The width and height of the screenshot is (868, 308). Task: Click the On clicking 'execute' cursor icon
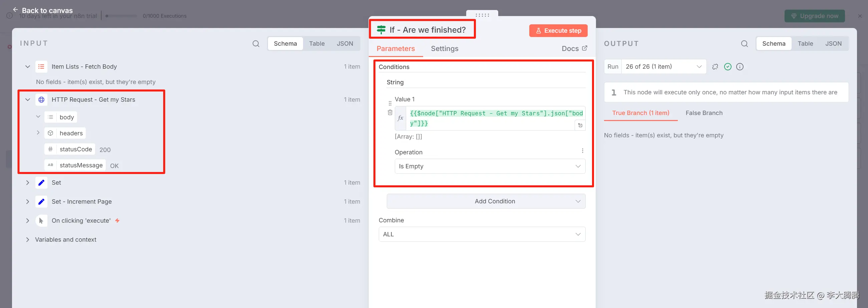[x=41, y=220]
